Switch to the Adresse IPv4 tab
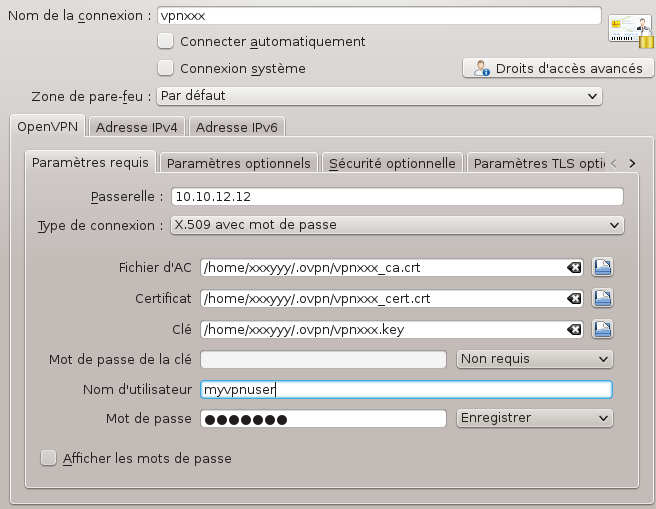656x509 pixels. tap(137, 127)
